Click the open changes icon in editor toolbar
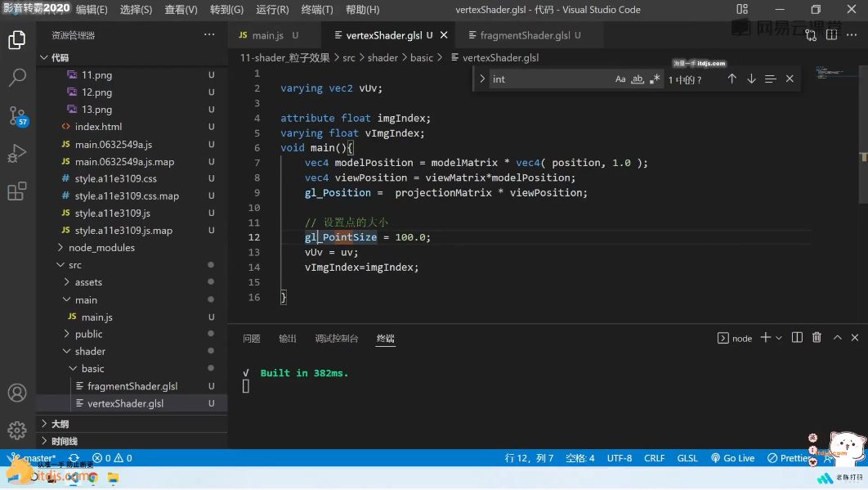This screenshot has height=490, width=868. (x=811, y=35)
